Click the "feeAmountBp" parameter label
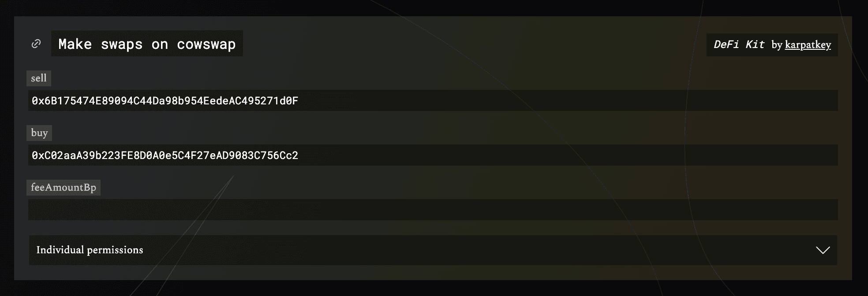The image size is (868, 296). click(64, 188)
